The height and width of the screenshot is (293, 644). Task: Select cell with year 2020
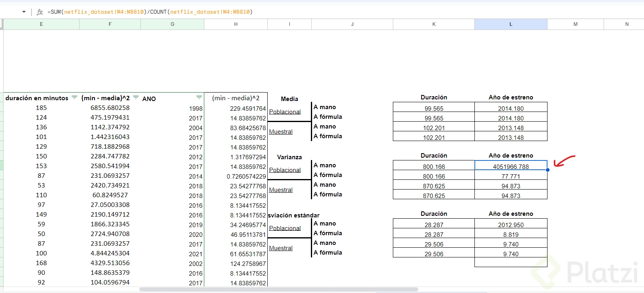[172, 234]
